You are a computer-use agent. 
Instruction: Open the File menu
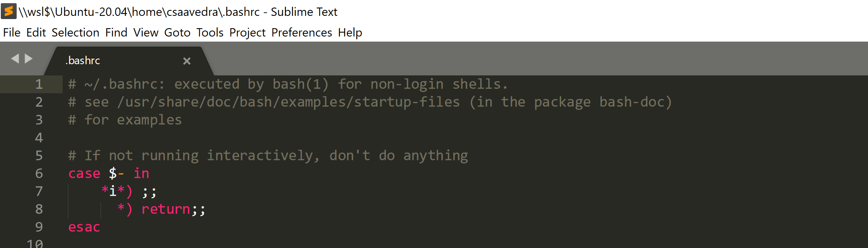[x=11, y=33]
